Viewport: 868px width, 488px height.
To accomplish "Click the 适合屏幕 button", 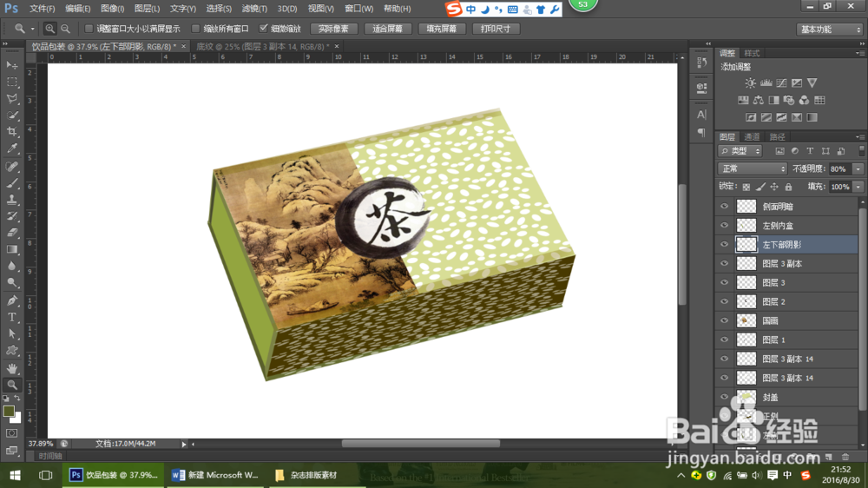I will (387, 29).
